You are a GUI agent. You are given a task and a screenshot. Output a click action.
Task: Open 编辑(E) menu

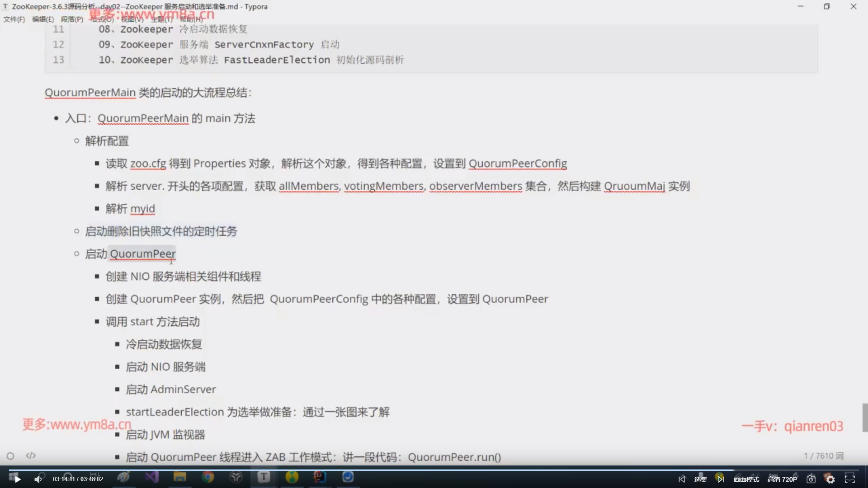[x=43, y=19]
